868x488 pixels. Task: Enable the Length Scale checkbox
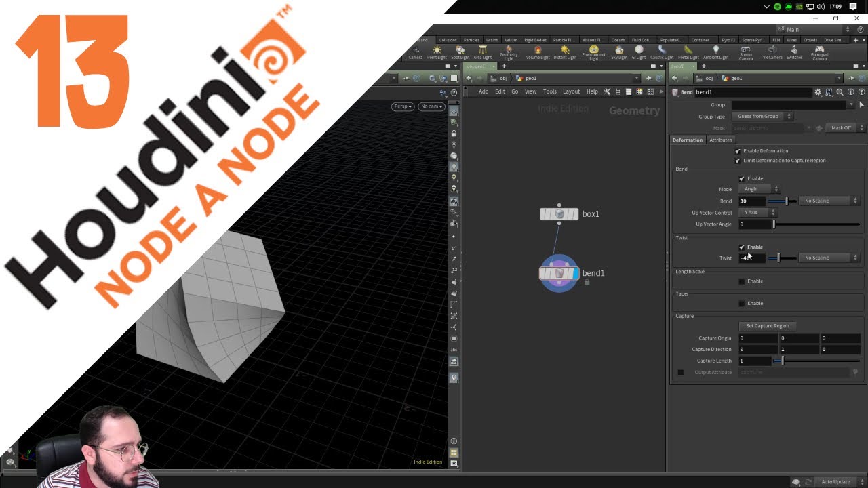click(741, 281)
